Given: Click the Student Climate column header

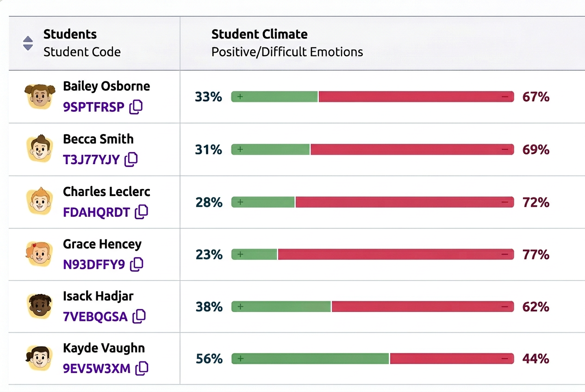Looking at the screenshot, I should pos(259,34).
